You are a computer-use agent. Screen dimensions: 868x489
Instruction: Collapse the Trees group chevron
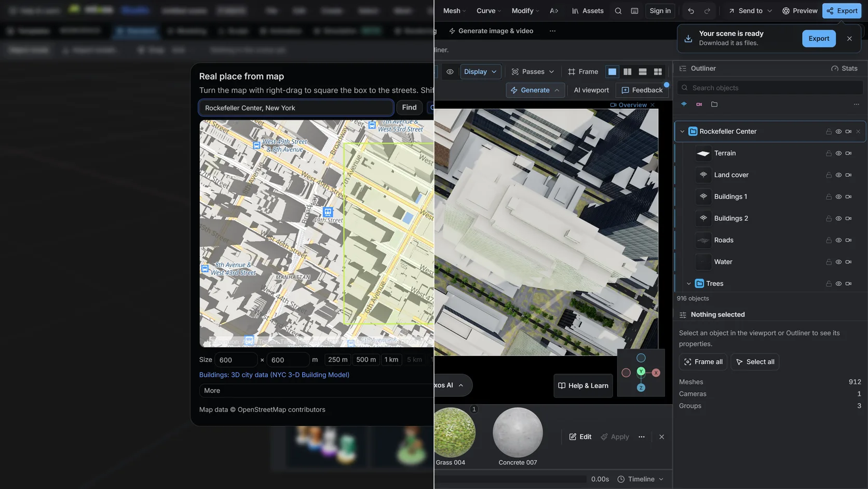tap(689, 284)
